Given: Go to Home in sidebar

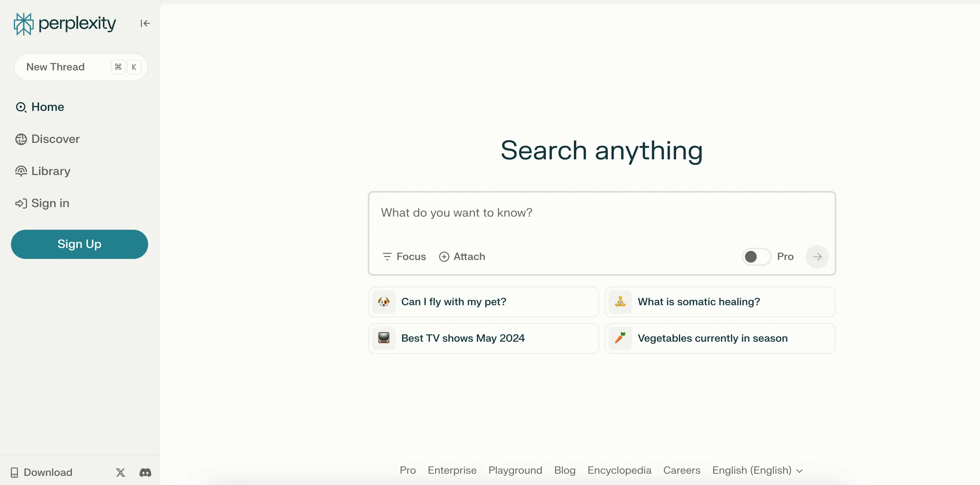Looking at the screenshot, I should (x=39, y=107).
